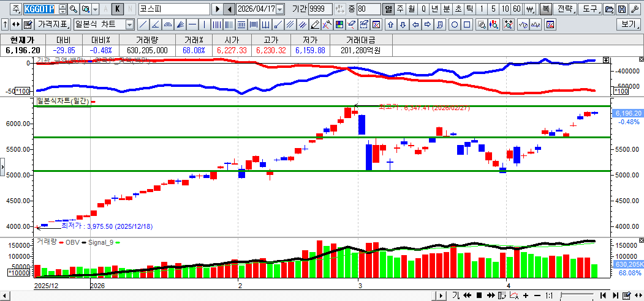
Task: Open the 도구 tools menu
Action: point(589,9)
